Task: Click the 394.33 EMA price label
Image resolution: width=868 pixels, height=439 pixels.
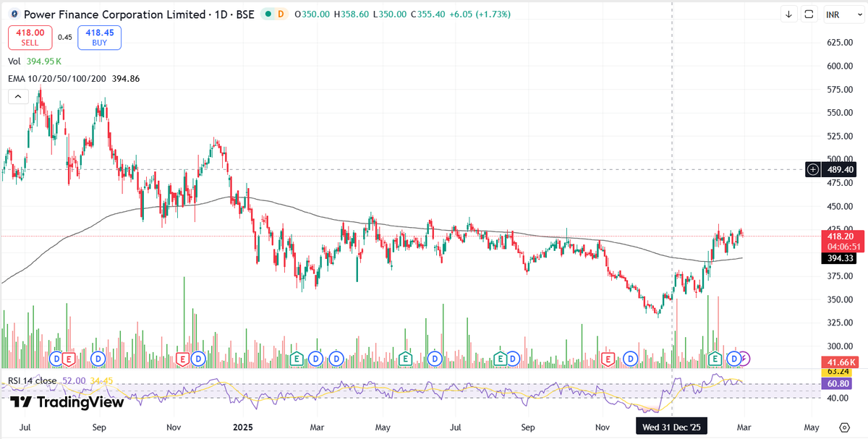Action: (839, 258)
